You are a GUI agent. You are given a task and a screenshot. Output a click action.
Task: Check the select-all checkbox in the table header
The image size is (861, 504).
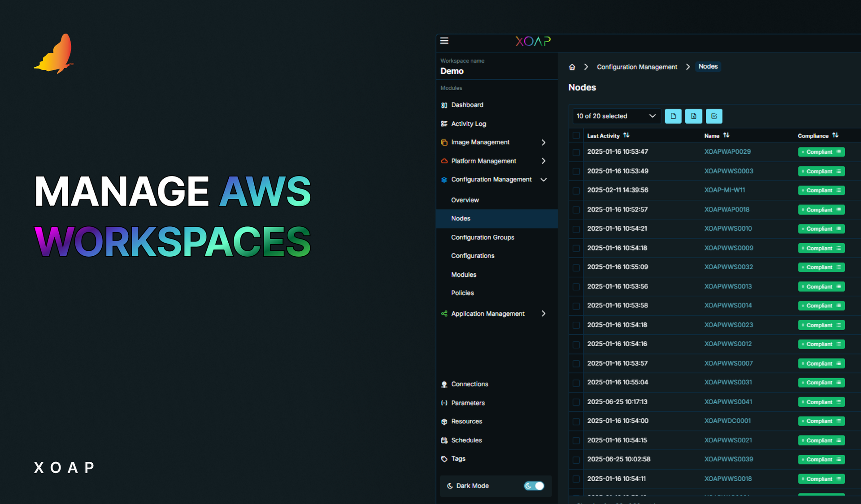(576, 135)
